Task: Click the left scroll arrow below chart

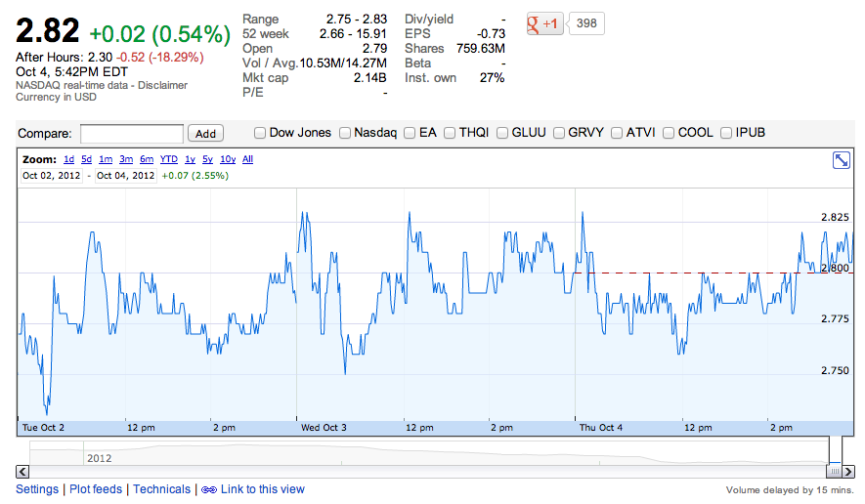Action: pos(22,472)
